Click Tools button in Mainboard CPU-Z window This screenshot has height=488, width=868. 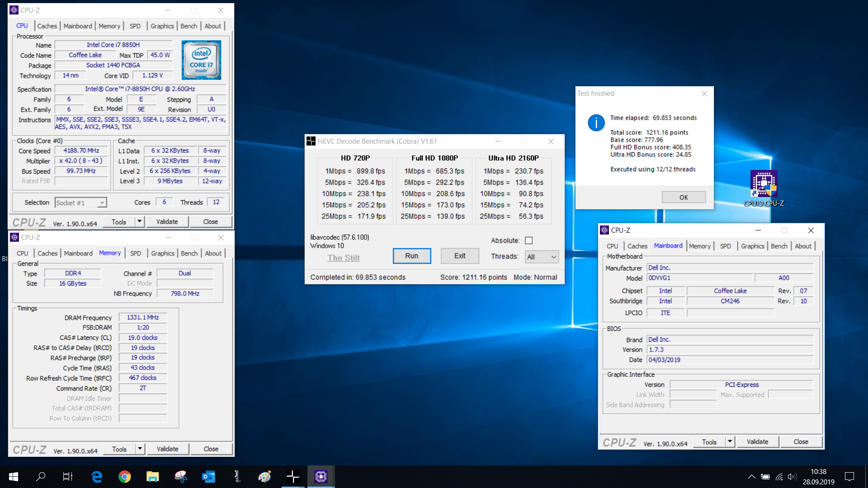709,441
